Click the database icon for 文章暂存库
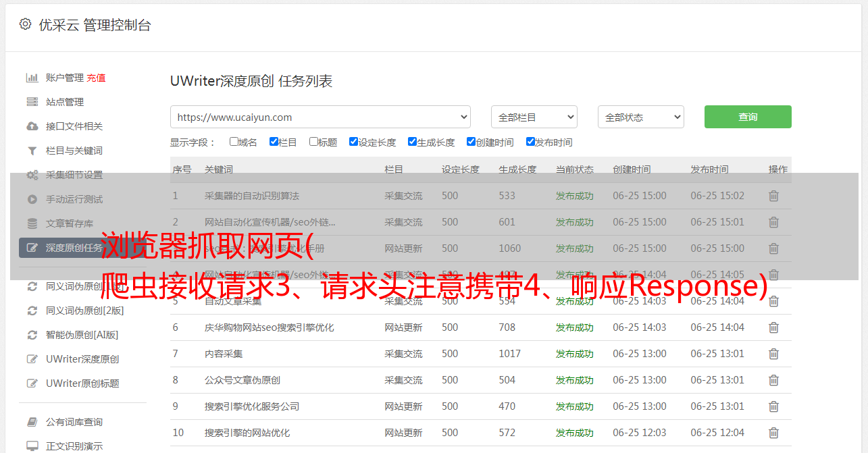Image resolution: width=868 pixels, height=453 pixels. coord(32,223)
